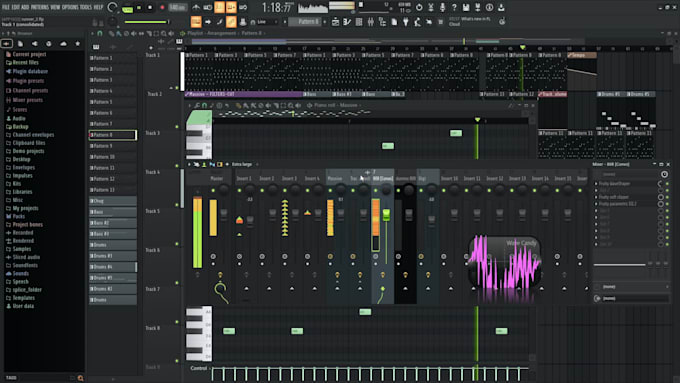
Task: Adjust the main volume slider
Action: point(146,22)
